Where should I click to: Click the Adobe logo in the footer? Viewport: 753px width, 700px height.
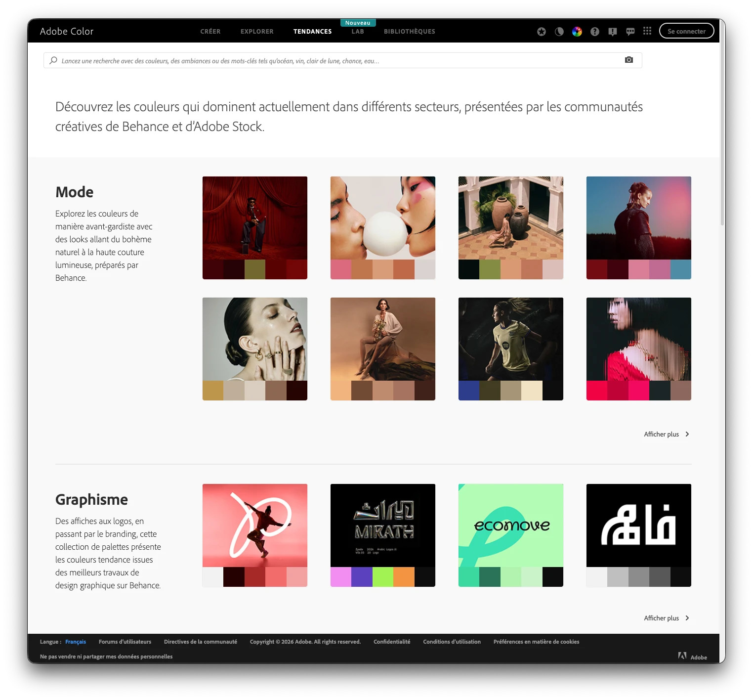click(684, 656)
